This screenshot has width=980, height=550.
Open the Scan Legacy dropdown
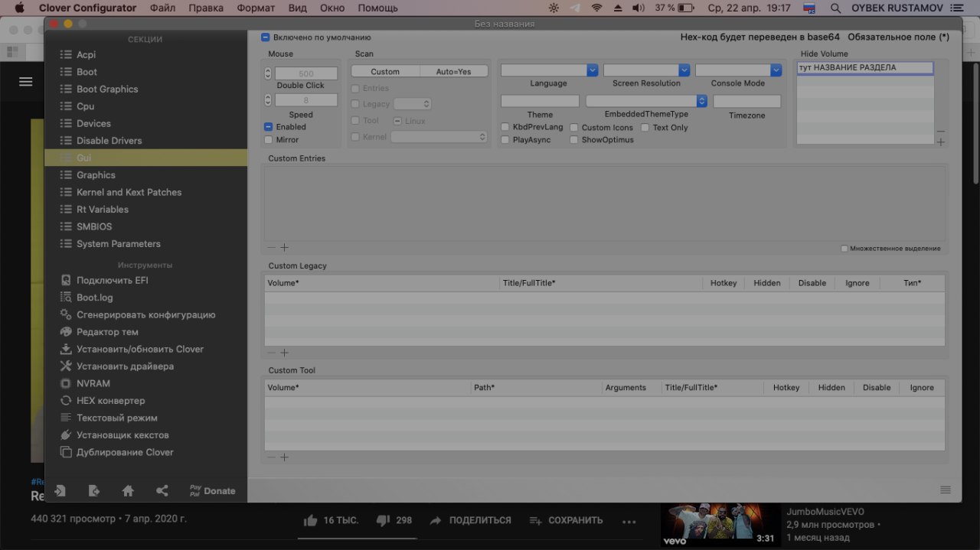click(x=413, y=104)
